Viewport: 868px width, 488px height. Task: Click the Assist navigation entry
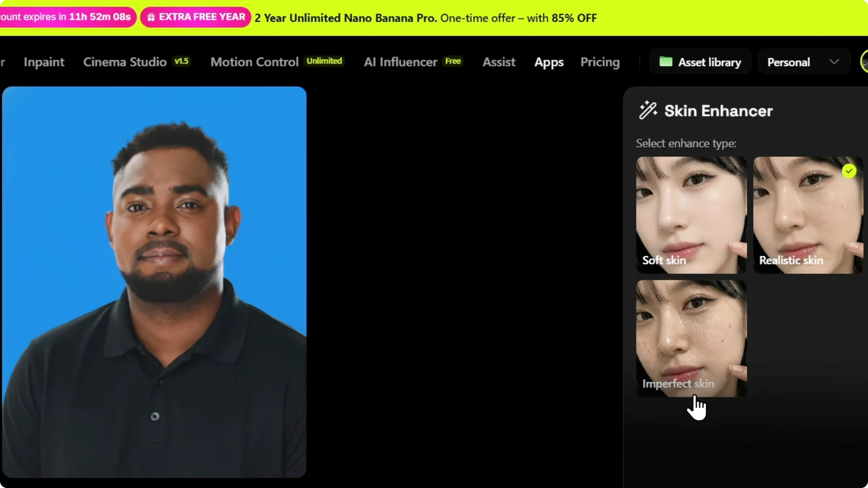tap(499, 62)
